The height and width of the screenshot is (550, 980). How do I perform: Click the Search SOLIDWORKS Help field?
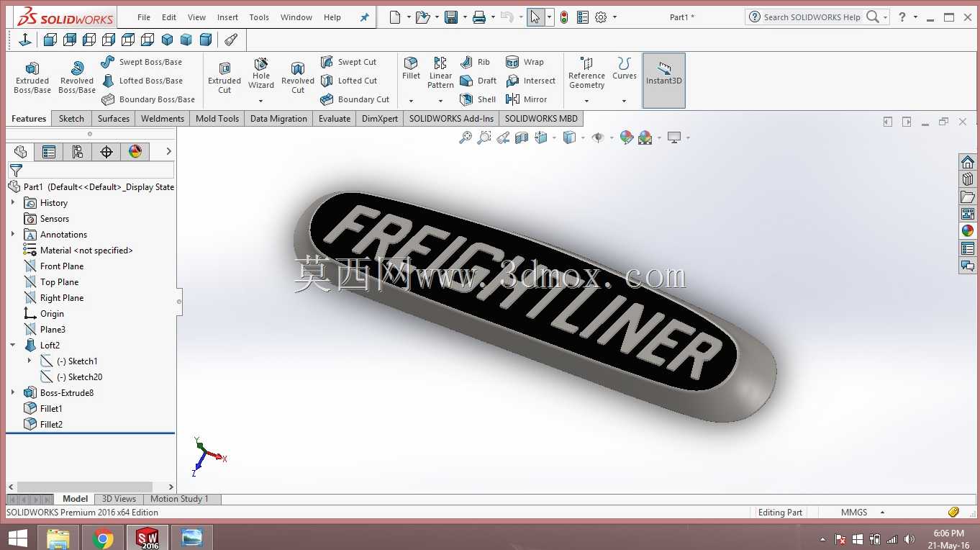coord(812,17)
